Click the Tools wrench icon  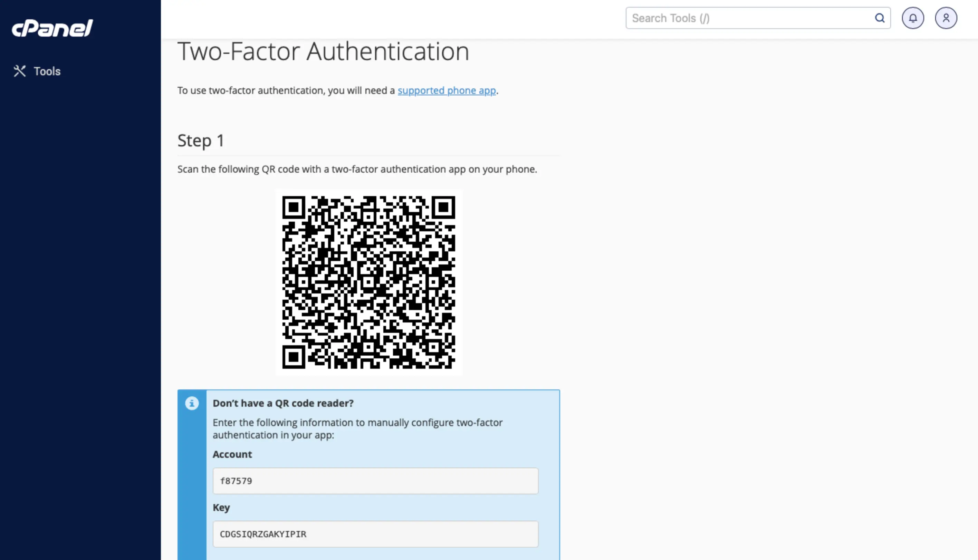tap(20, 71)
